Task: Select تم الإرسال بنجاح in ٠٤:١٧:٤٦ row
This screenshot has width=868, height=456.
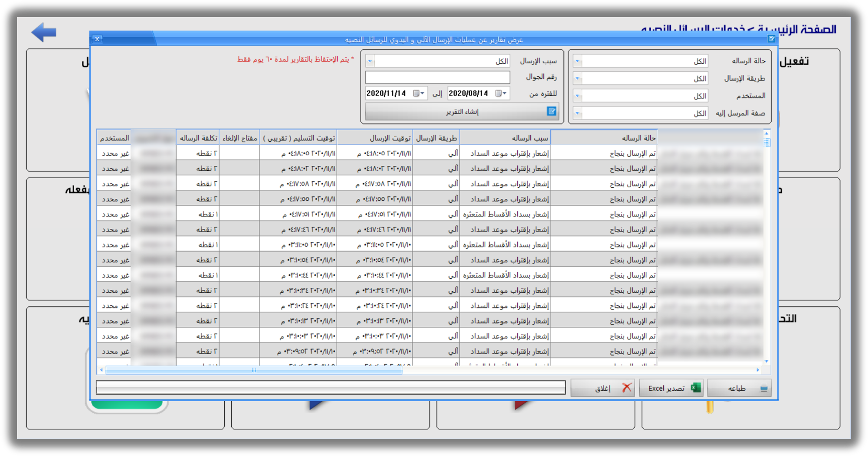Action: click(604, 230)
